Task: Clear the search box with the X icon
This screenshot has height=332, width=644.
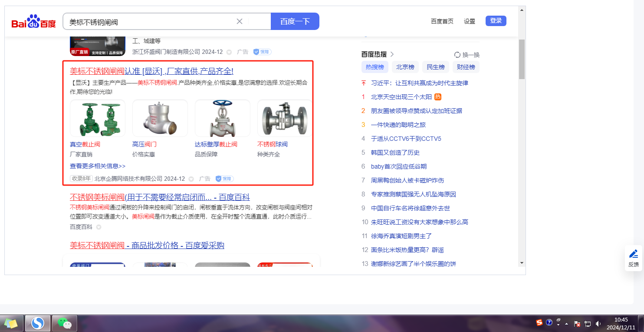Action: point(239,21)
